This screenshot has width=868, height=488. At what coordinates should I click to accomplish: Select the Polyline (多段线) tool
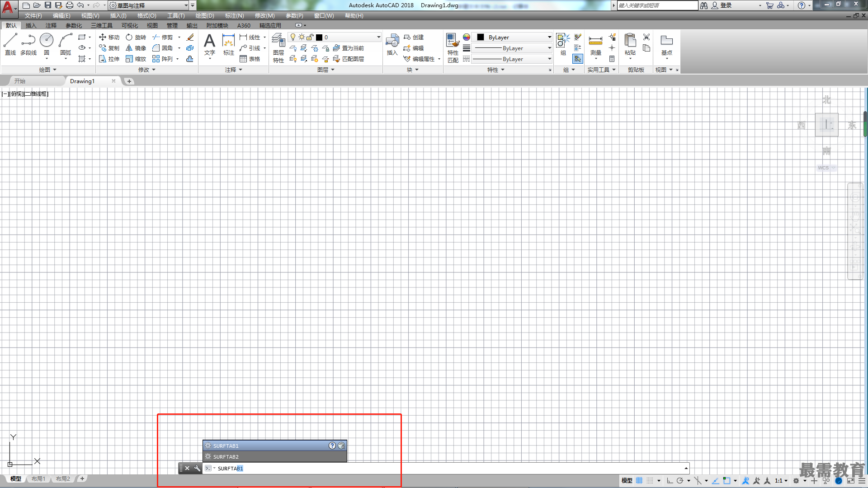pyautogui.click(x=28, y=44)
